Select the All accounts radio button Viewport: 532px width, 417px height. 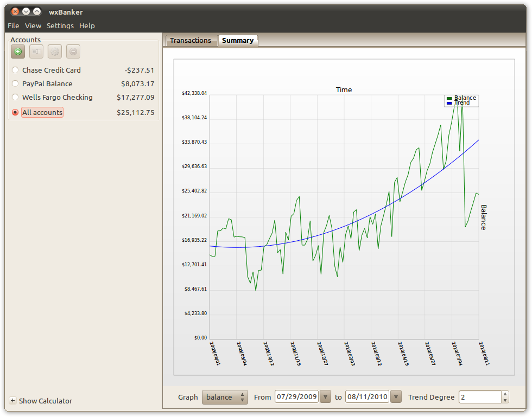pos(15,112)
